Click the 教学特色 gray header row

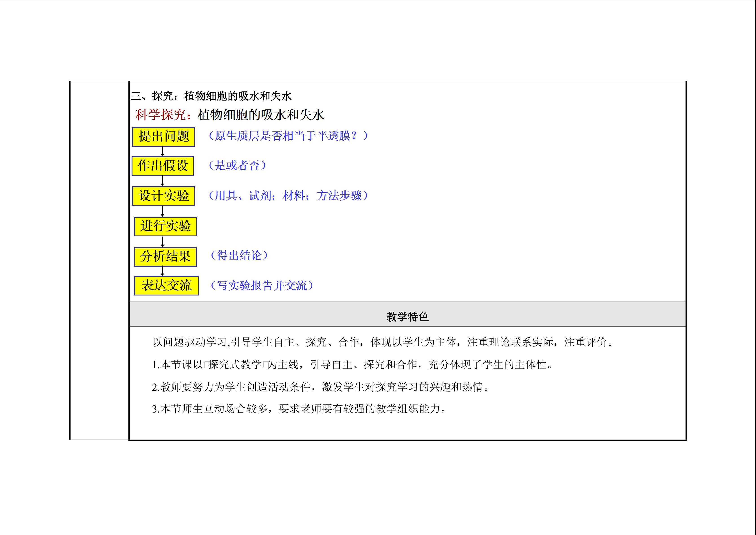[x=407, y=317]
